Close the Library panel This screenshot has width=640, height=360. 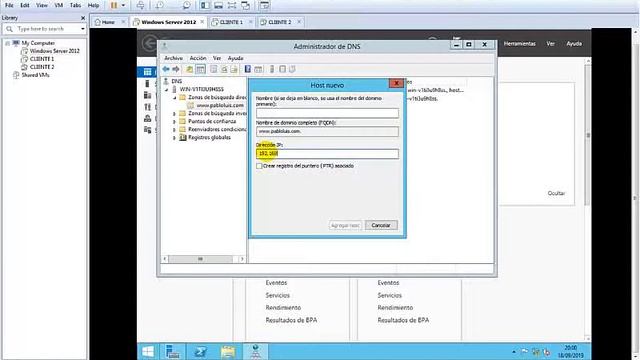[83, 18]
